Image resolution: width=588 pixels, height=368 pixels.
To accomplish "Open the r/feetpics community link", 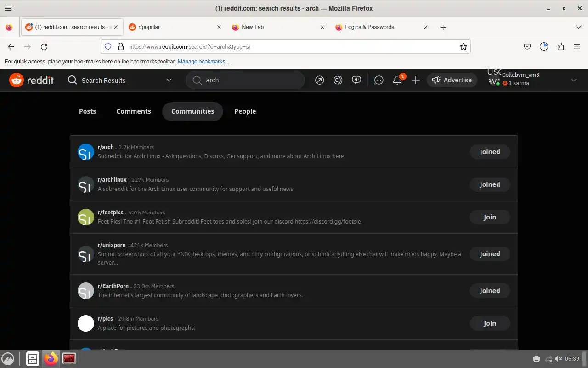I will coord(111,213).
